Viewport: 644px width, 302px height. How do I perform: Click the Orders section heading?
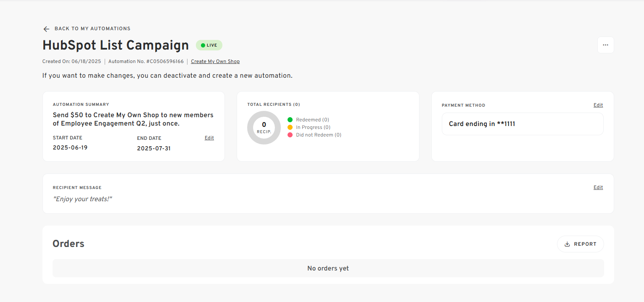tap(69, 244)
